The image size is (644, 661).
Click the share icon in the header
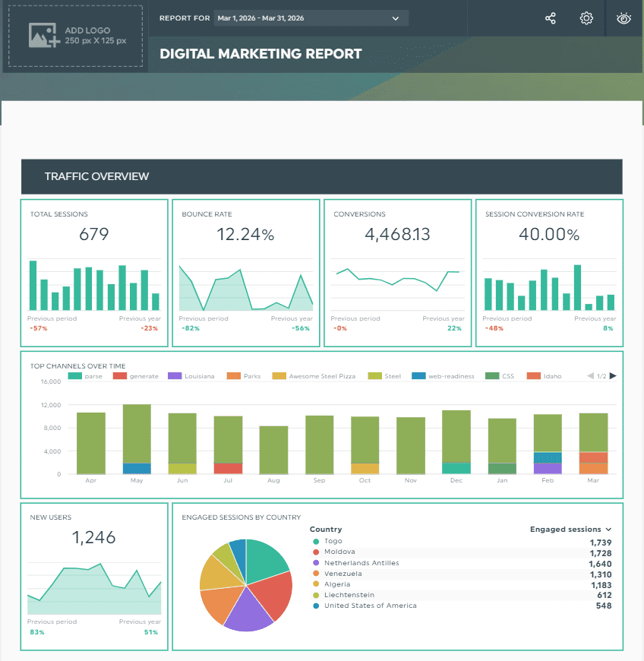(550, 17)
